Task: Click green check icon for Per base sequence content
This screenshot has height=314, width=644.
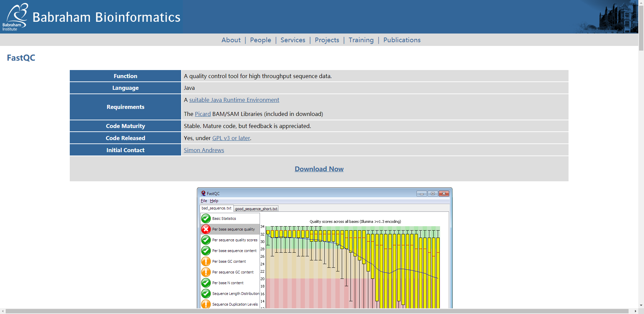Action: click(206, 251)
